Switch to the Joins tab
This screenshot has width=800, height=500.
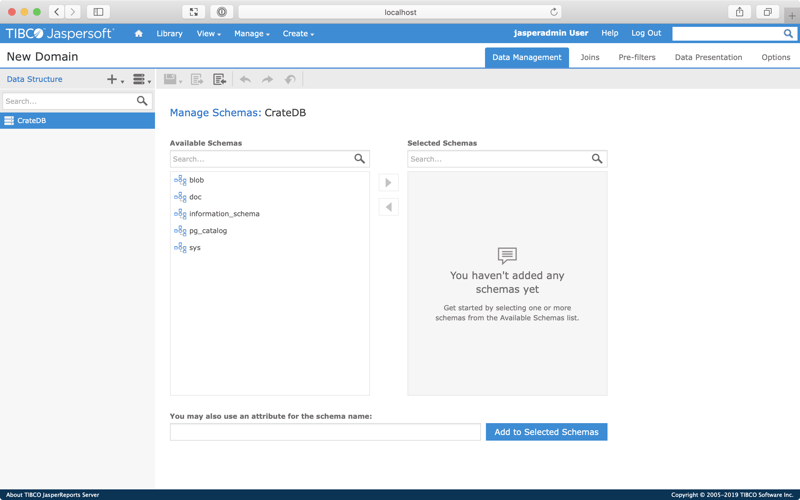[590, 57]
